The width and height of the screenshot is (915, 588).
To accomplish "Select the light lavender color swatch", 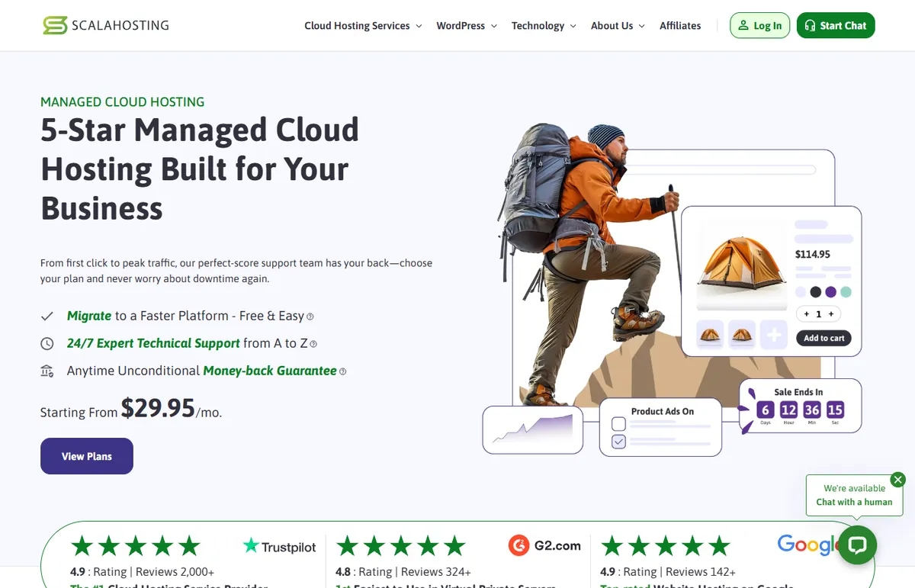I will pyautogui.click(x=801, y=292).
